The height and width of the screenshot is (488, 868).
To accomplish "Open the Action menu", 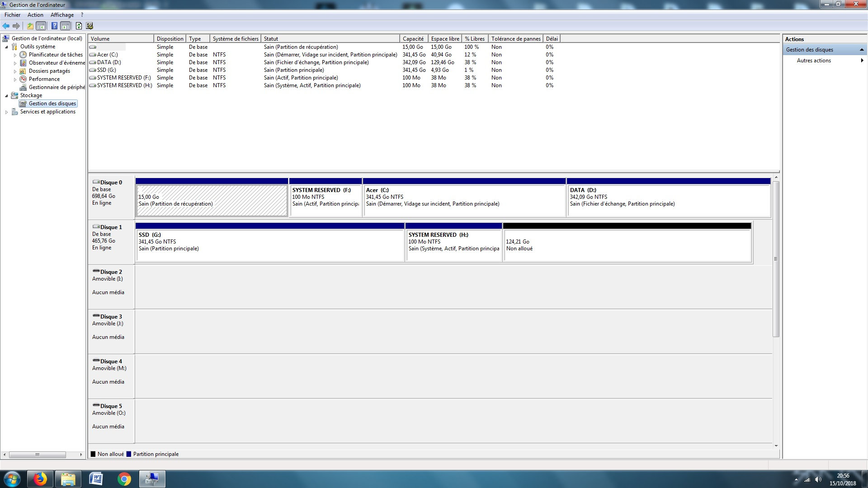I will [x=35, y=15].
